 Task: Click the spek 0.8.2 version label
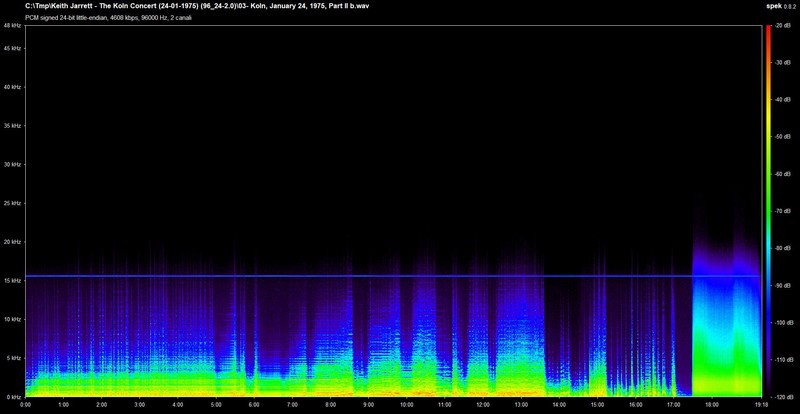point(782,6)
